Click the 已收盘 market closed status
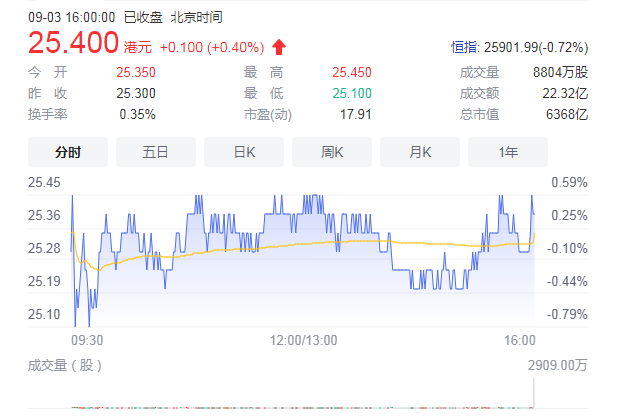Viewport: 624px width, 418px height. click(143, 18)
